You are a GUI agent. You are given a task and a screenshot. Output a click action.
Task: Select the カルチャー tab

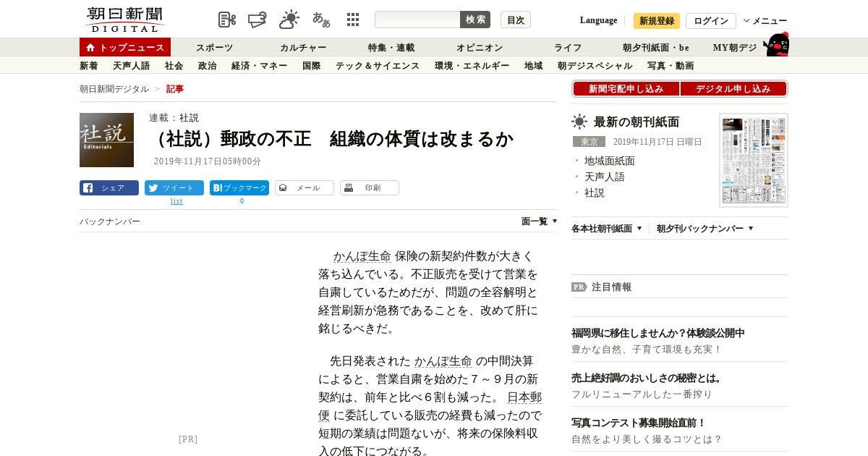303,48
